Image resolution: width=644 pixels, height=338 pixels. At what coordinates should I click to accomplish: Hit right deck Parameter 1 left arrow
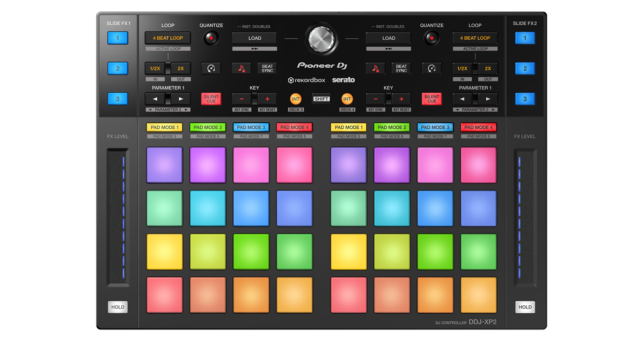click(462, 99)
